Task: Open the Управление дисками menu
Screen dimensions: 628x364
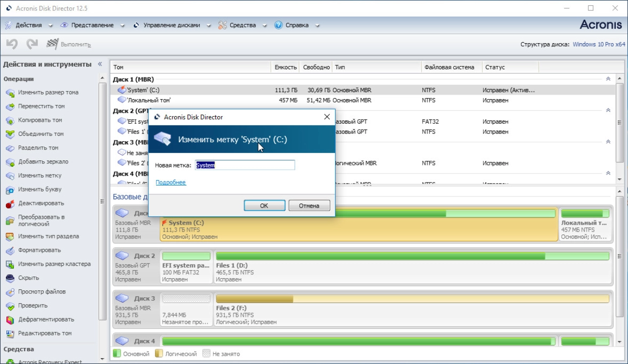Action: point(172,25)
